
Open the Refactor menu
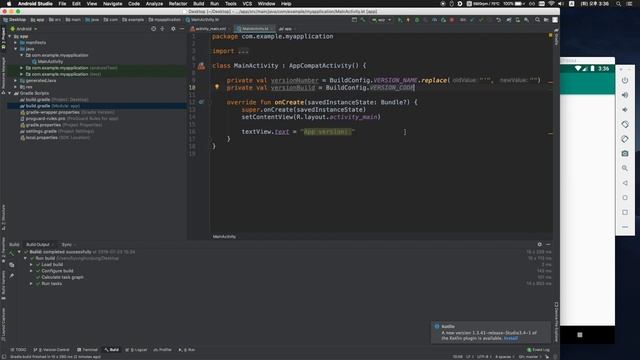click(x=178, y=4)
